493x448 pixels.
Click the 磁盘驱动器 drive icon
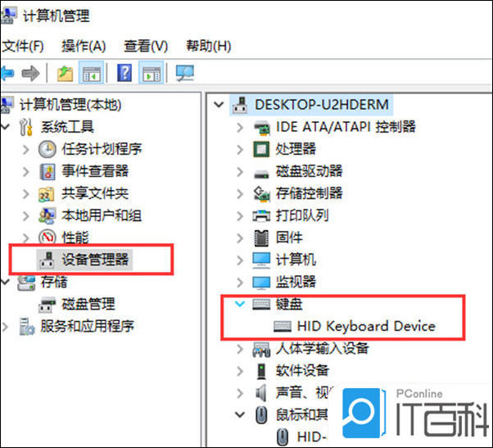(261, 173)
